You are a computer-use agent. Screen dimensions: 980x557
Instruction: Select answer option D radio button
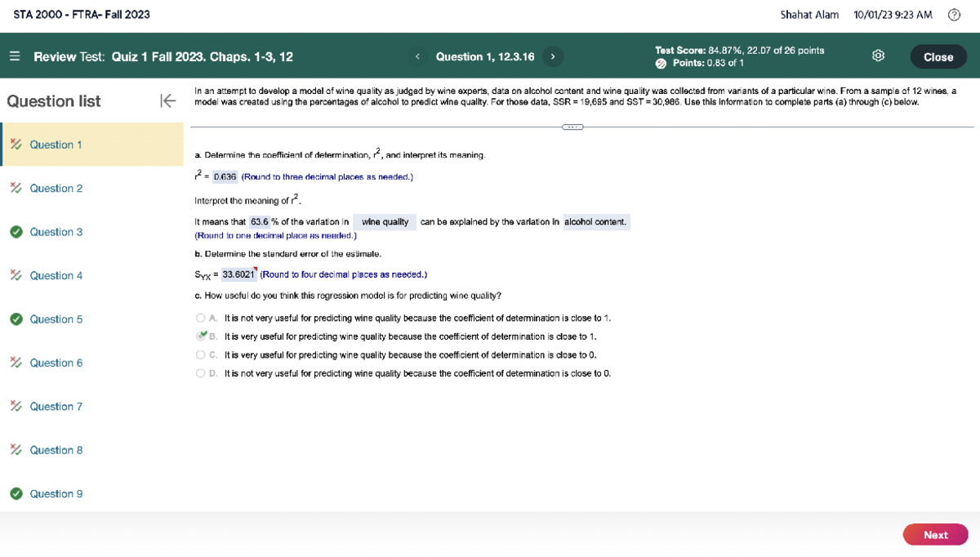[201, 373]
